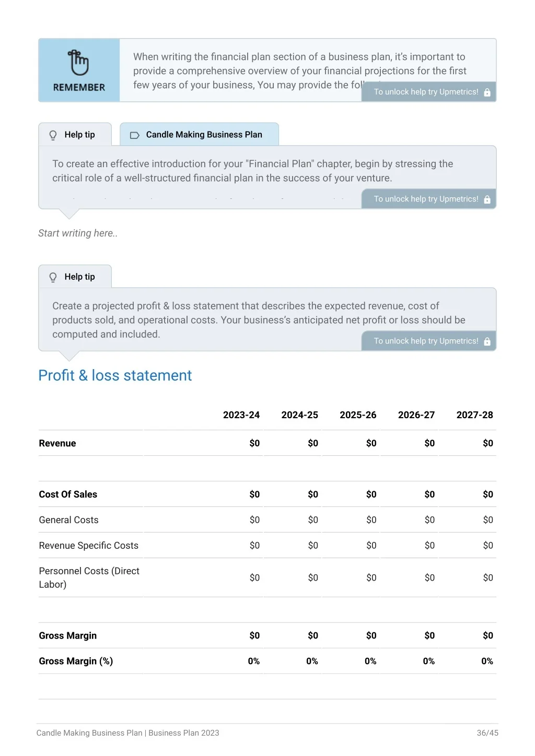The height and width of the screenshot is (756, 535).
Task: Click the lightbulb icon on the second Help tip tab
Action: tap(53, 277)
